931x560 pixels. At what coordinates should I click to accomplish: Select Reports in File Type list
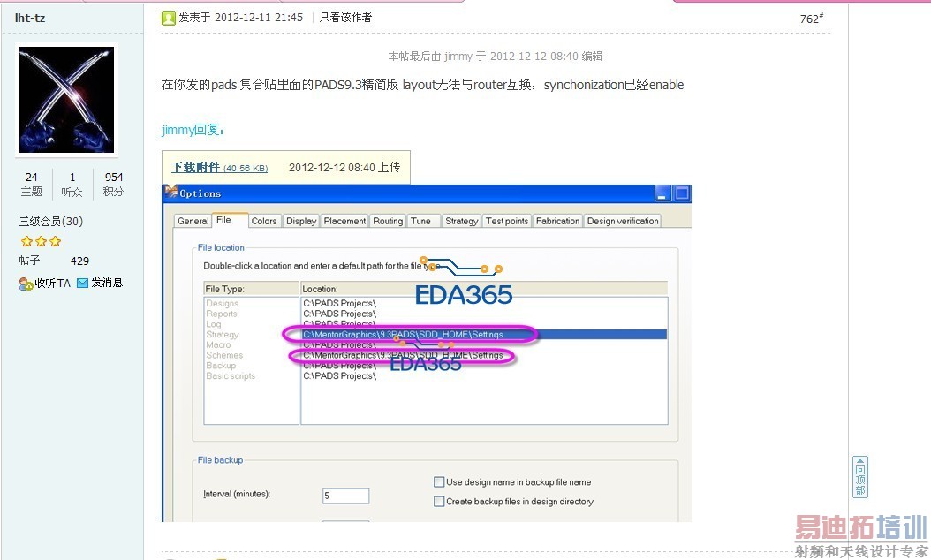point(222,314)
